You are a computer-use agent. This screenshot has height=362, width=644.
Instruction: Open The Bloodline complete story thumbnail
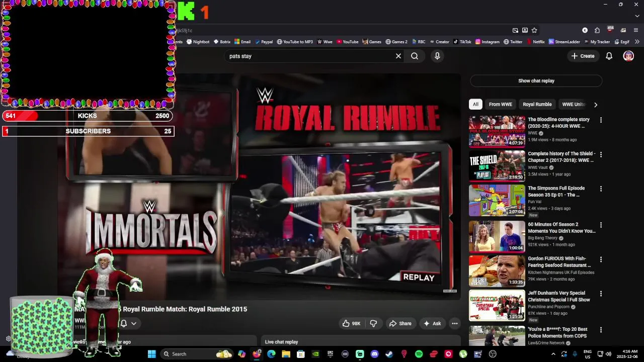coord(497,132)
